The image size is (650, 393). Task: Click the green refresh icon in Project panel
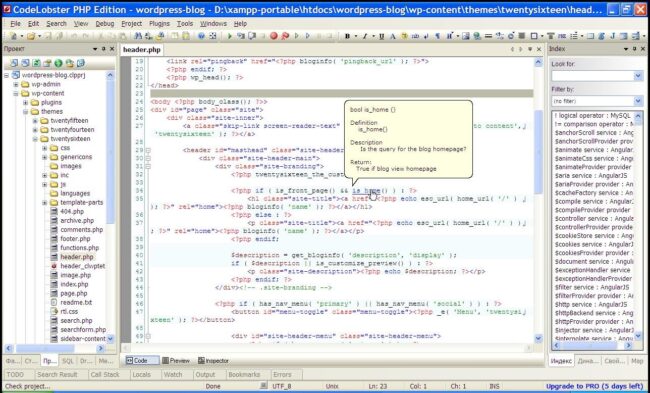click(36, 63)
